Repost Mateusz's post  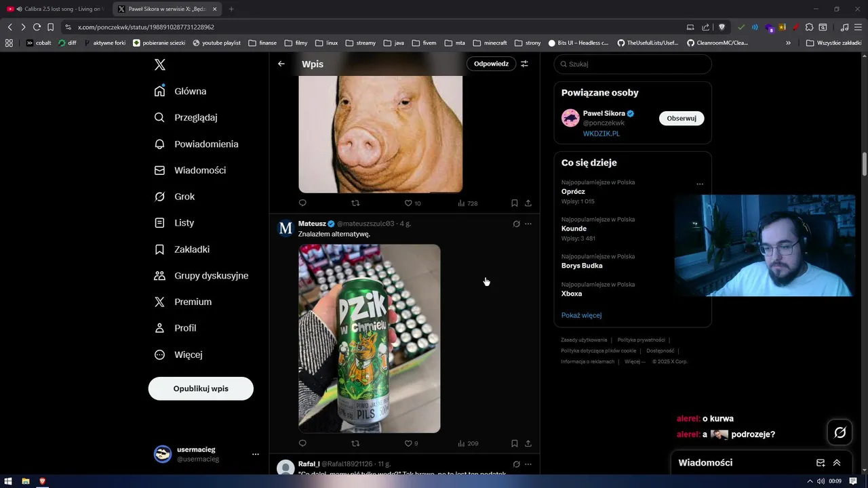[355, 443]
